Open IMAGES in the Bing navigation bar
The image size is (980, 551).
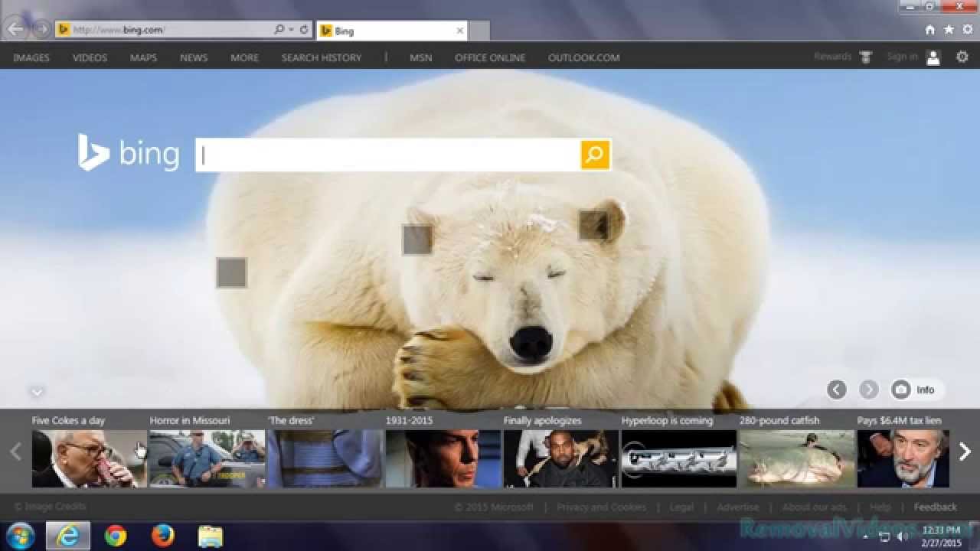pos(31,57)
